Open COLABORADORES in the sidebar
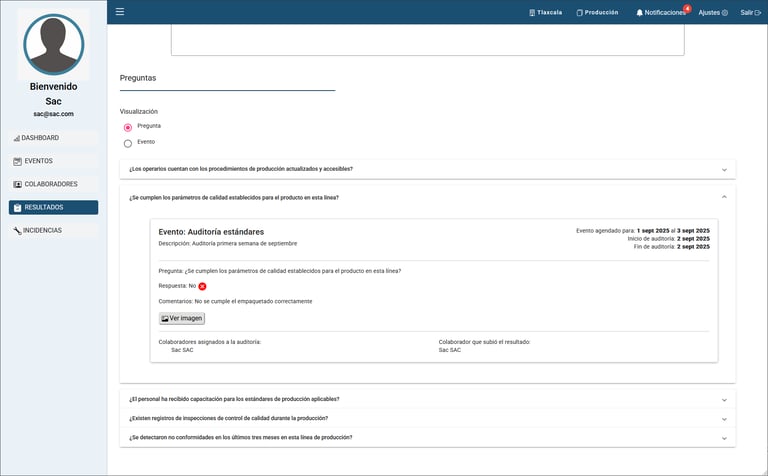The image size is (768, 476). tap(53, 184)
